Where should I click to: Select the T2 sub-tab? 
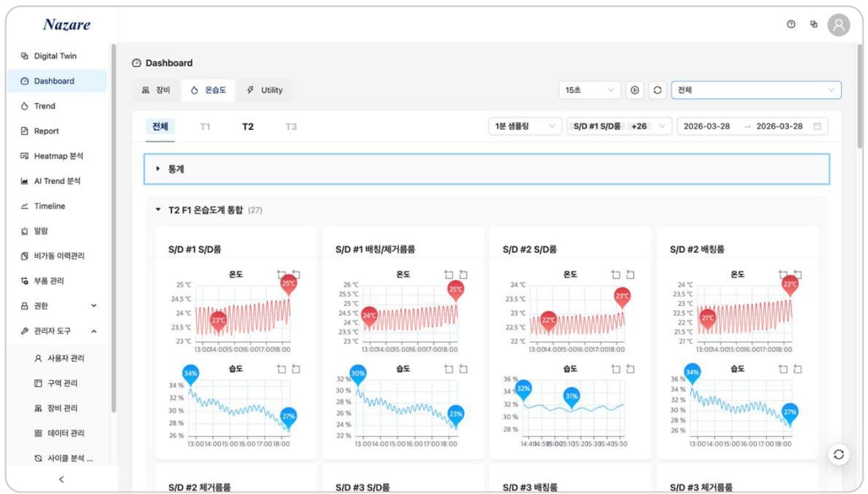click(248, 126)
